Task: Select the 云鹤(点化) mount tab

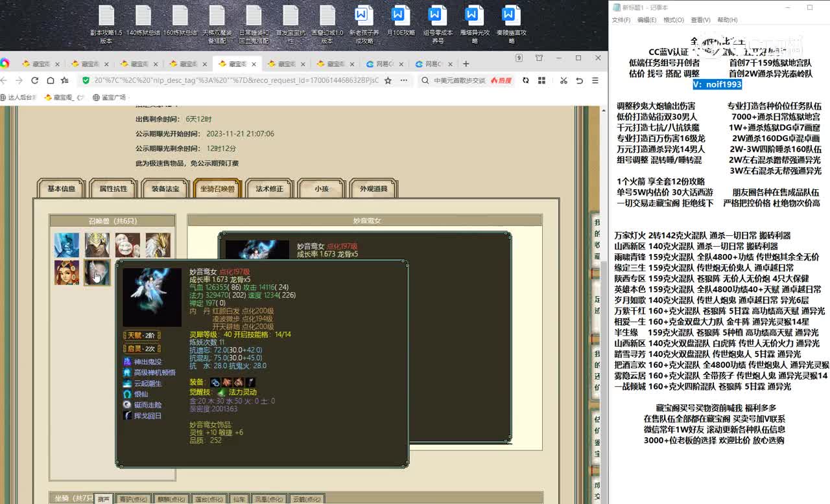Action: click(307, 499)
